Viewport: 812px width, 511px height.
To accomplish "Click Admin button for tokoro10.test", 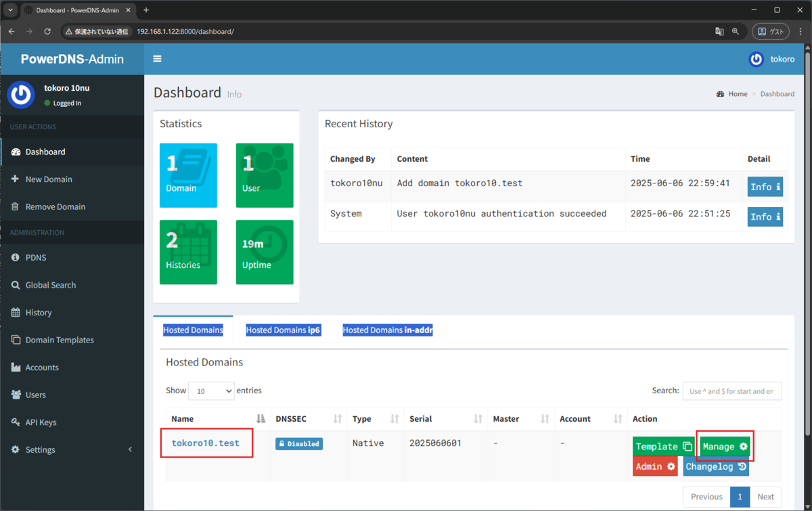I will 655,466.
